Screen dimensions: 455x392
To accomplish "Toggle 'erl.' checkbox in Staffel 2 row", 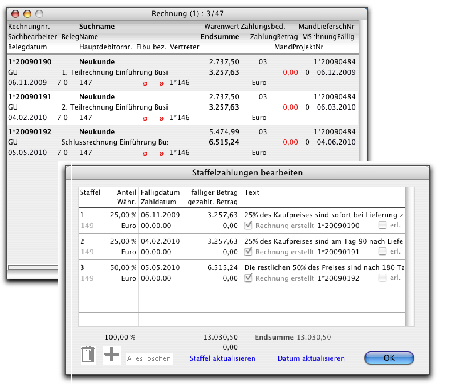I will point(382,252).
